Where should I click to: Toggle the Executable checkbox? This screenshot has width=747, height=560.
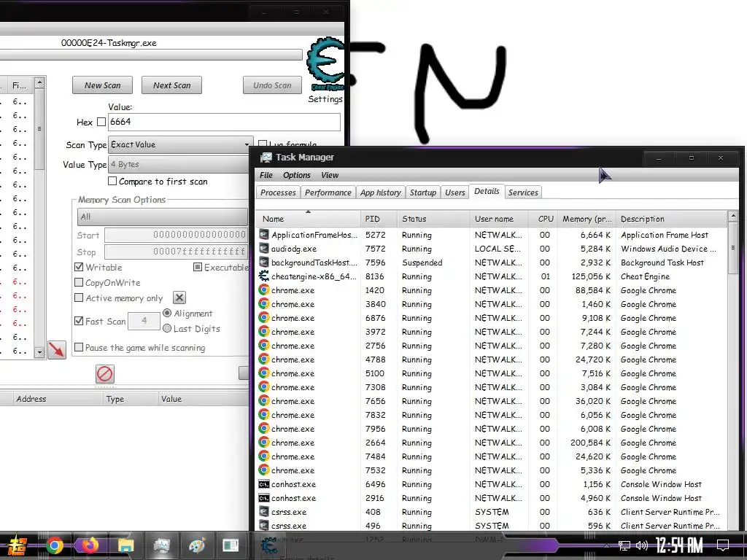[198, 267]
